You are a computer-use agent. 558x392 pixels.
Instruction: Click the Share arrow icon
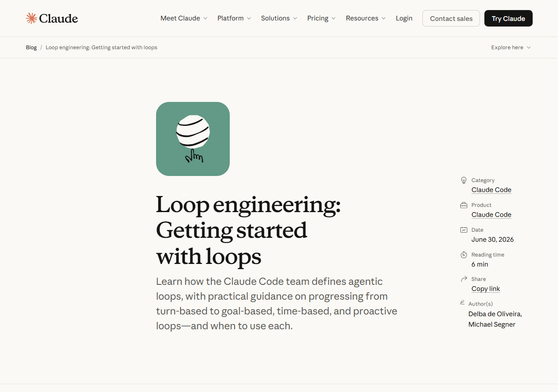[x=464, y=279]
